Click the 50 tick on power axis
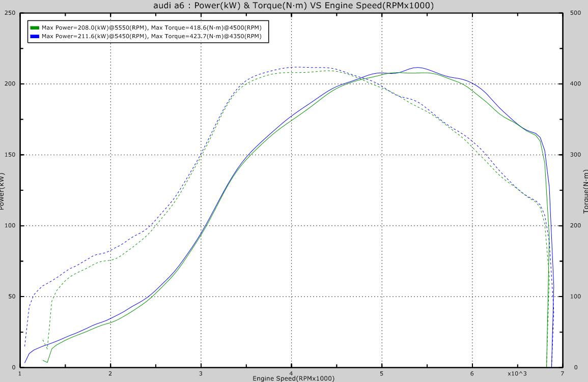The height and width of the screenshot is (382, 588). [x=12, y=297]
